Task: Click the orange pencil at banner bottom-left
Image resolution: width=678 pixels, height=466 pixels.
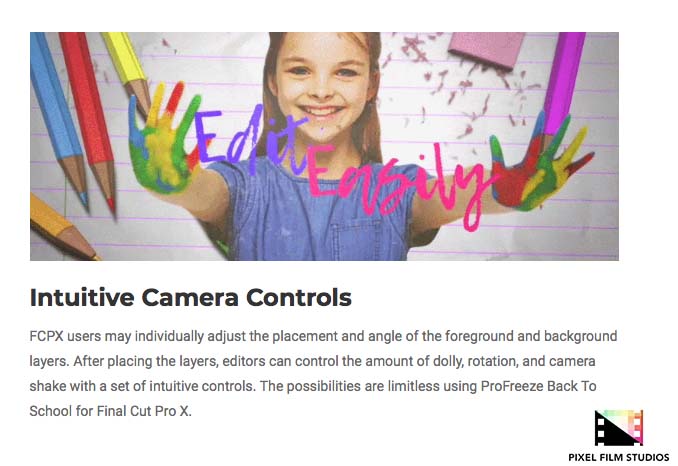Action: tap(61, 229)
